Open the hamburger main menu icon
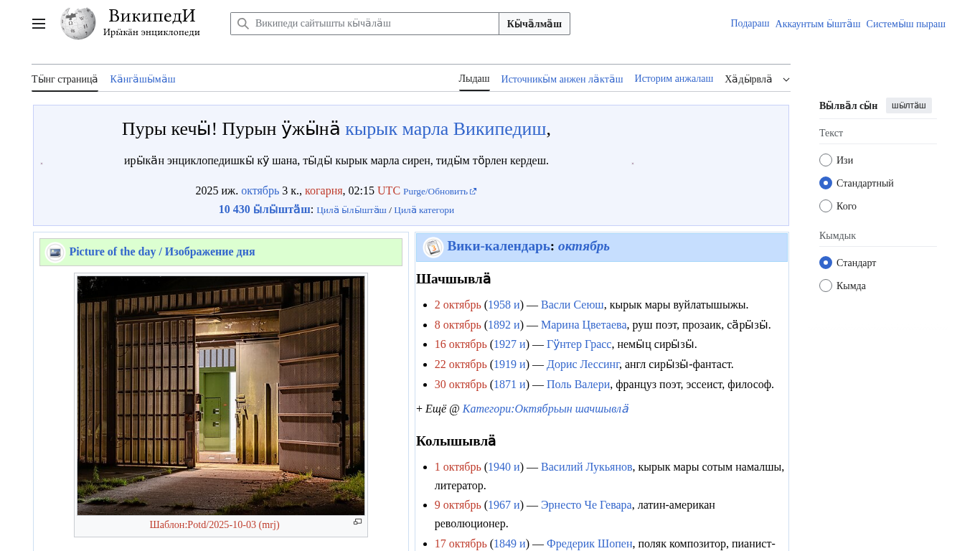 tap(39, 24)
